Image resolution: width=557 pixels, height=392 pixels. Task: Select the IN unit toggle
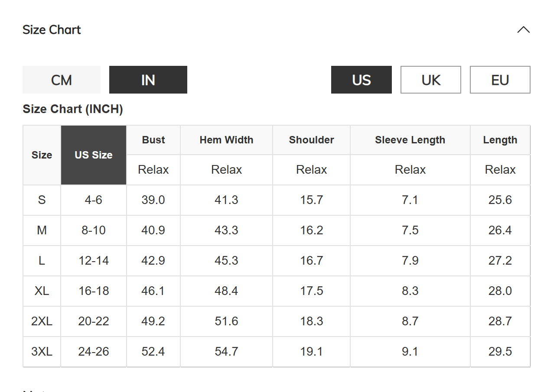point(148,80)
